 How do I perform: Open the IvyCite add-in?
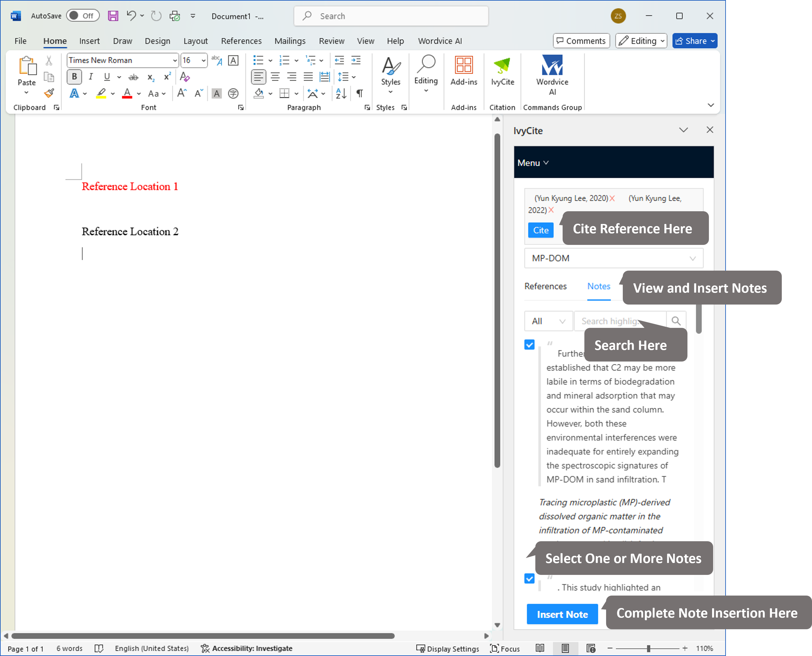[x=502, y=71]
